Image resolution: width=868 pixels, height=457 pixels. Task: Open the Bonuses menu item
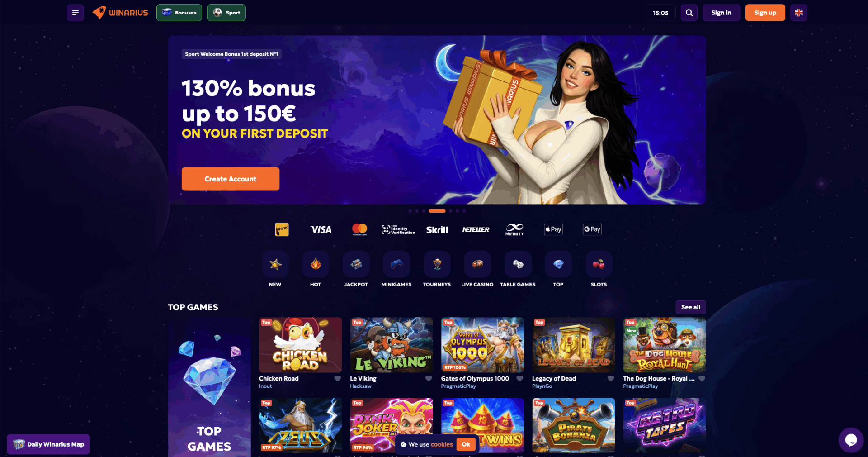[179, 13]
